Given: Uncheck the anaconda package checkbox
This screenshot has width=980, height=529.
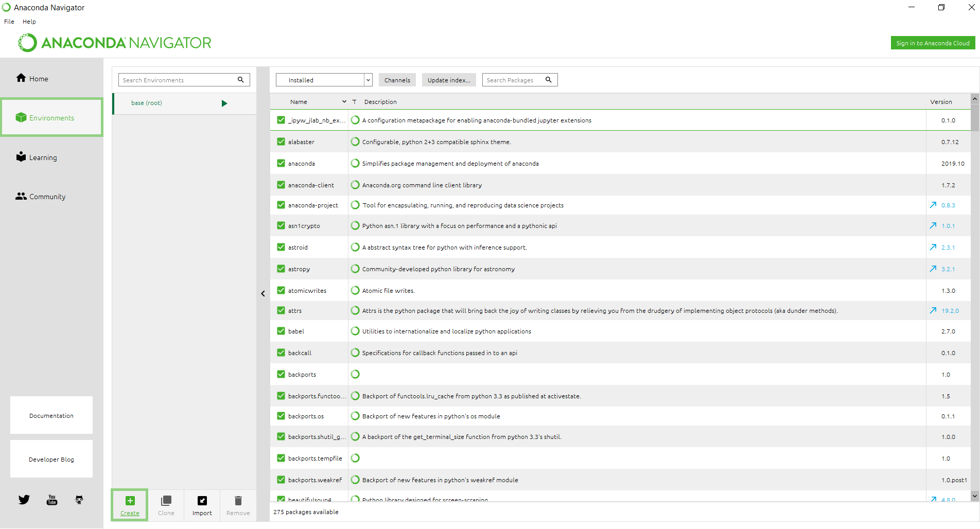Looking at the screenshot, I should point(281,163).
